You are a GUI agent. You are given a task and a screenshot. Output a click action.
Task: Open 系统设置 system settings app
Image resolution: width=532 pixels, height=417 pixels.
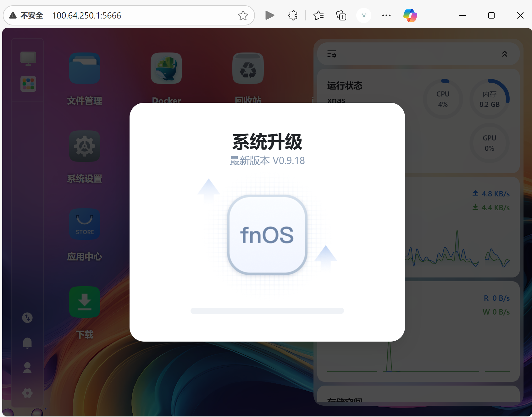[85, 146]
